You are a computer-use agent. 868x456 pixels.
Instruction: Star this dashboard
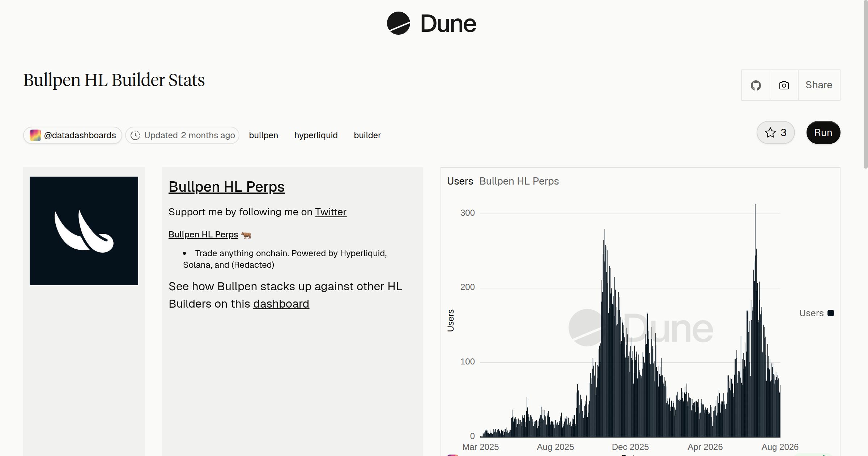[x=775, y=132]
